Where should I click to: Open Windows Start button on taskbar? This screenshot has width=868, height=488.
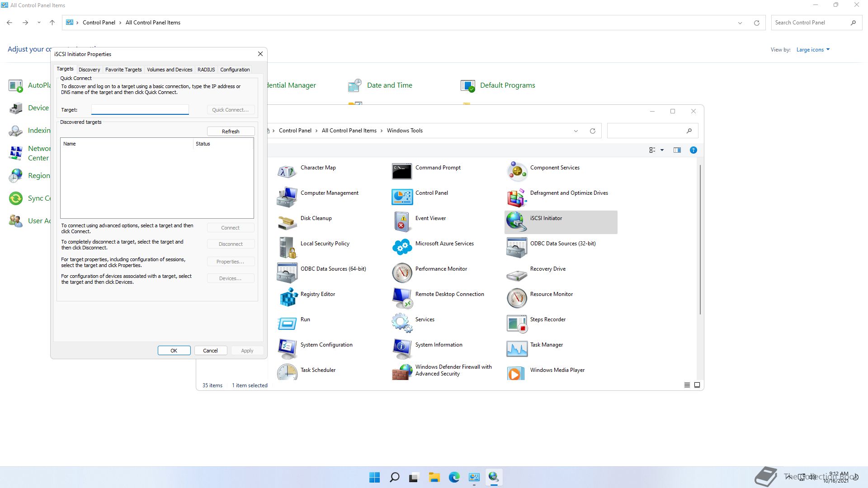[374, 477]
